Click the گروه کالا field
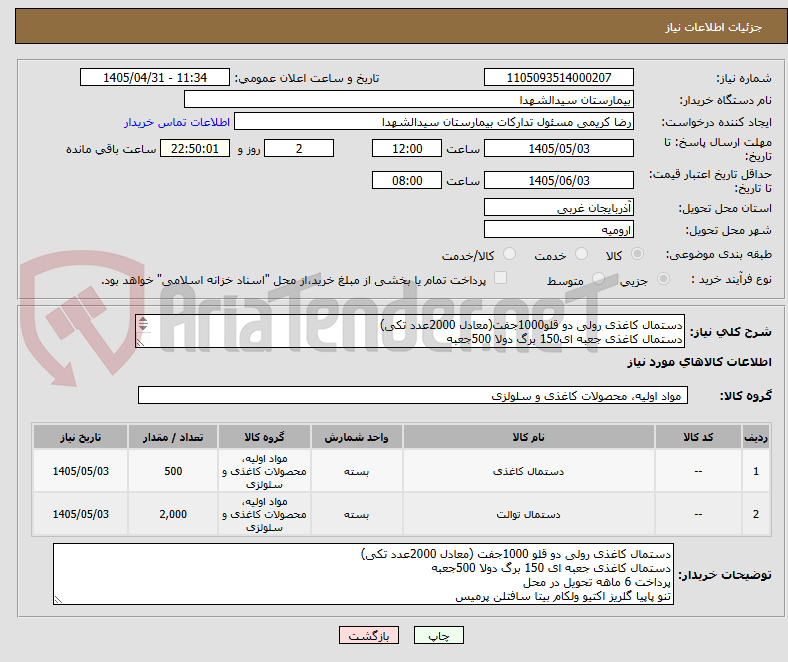The height and width of the screenshot is (662, 788). (413, 395)
